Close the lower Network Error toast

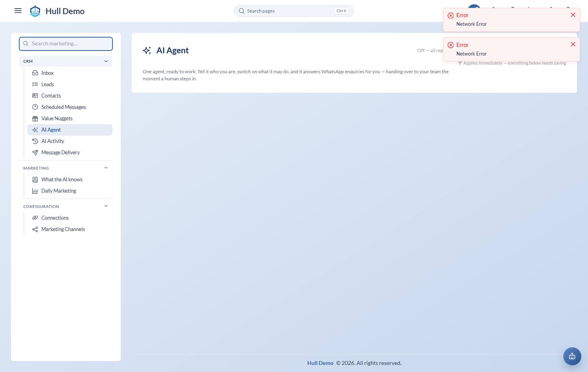(573, 44)
